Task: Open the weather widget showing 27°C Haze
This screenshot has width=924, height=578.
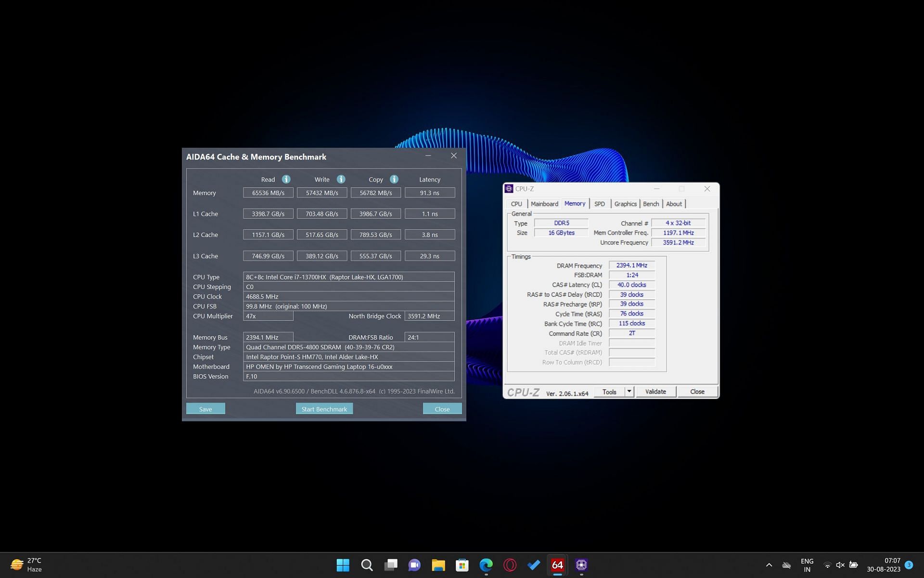Action: 26,565
